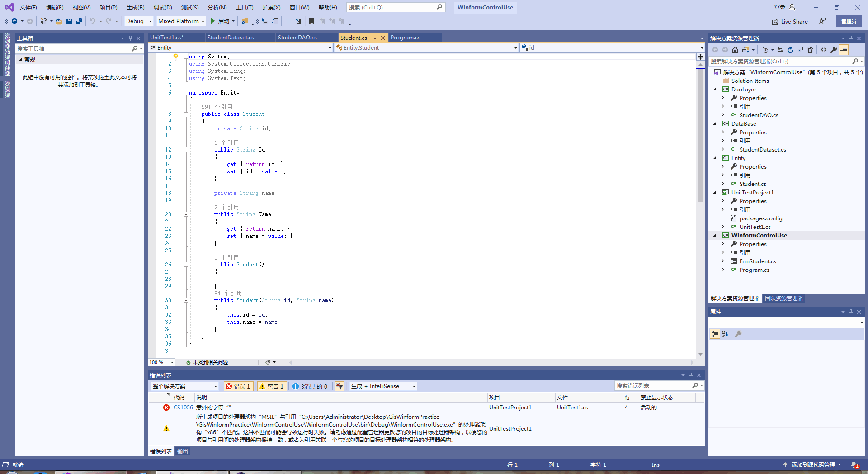The height and width of the screenshot is (474, 868).
Task: Open the 工具(T) menu
Action: pos(245,7)
